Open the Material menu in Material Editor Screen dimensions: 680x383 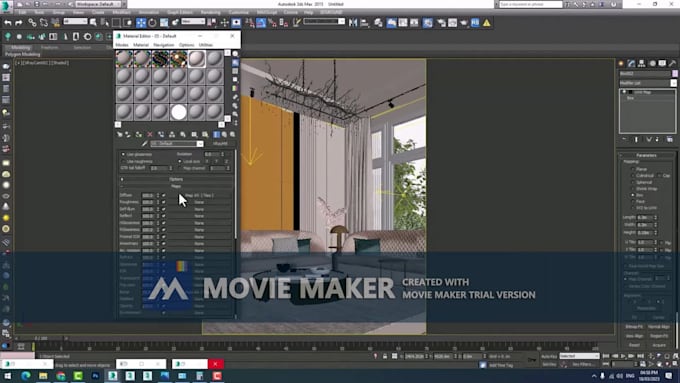click(x=141, y=45)
